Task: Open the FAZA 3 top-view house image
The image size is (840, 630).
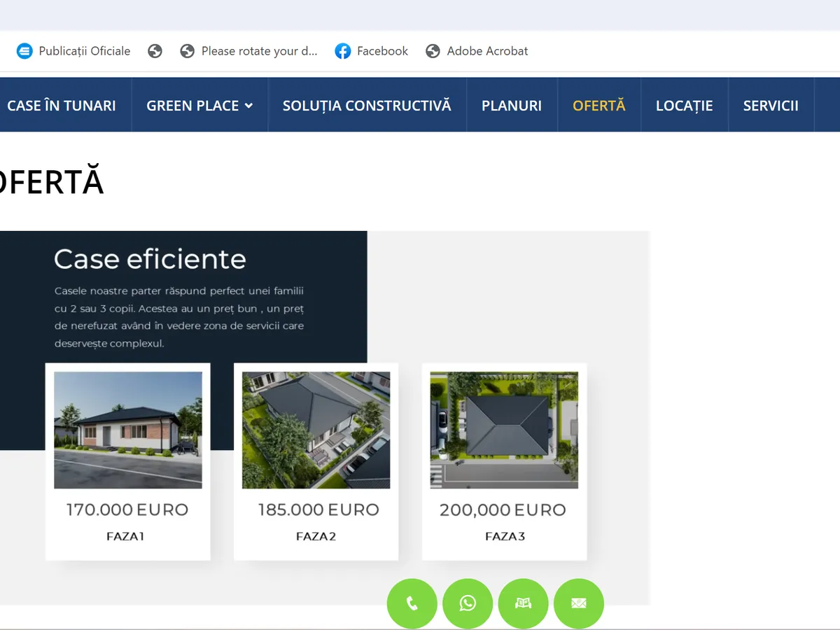Action: coord(504,430)
